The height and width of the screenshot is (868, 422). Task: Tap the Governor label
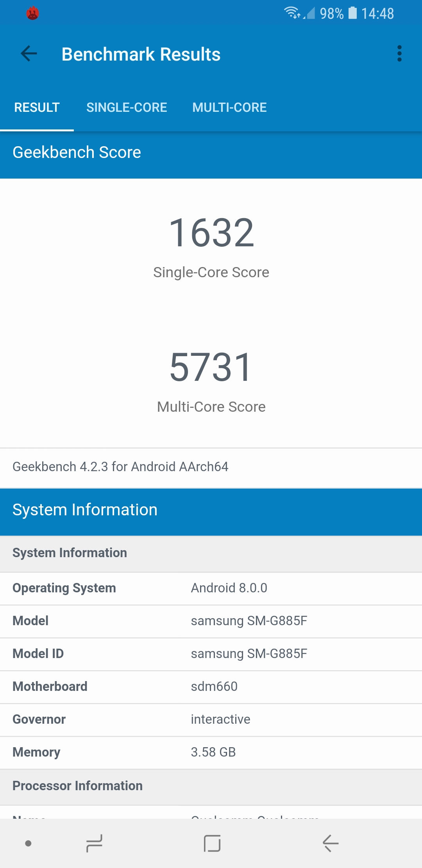pos(39,719)
